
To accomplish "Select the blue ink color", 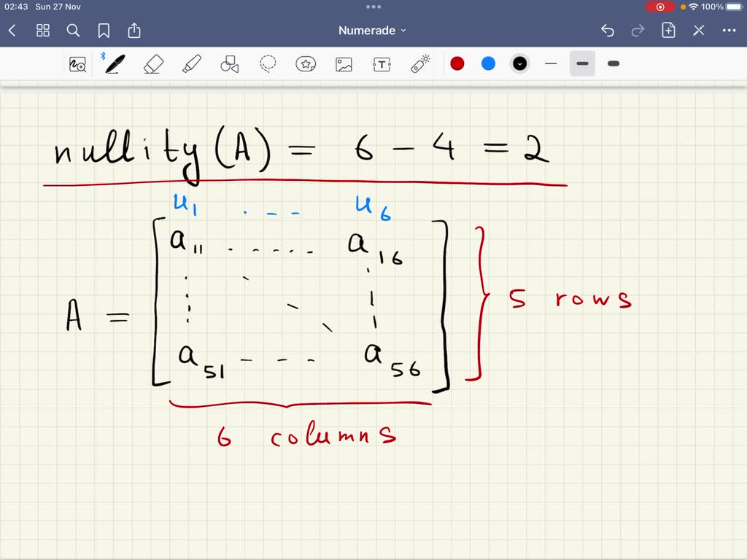I will [488, 63].
